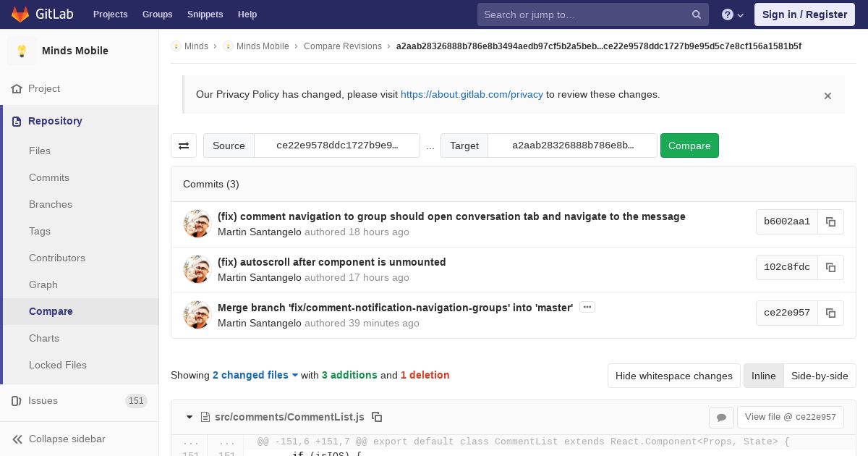Open the Source revision dropdown
Viewport: 868px width, 456px height.
coord(337,145)
